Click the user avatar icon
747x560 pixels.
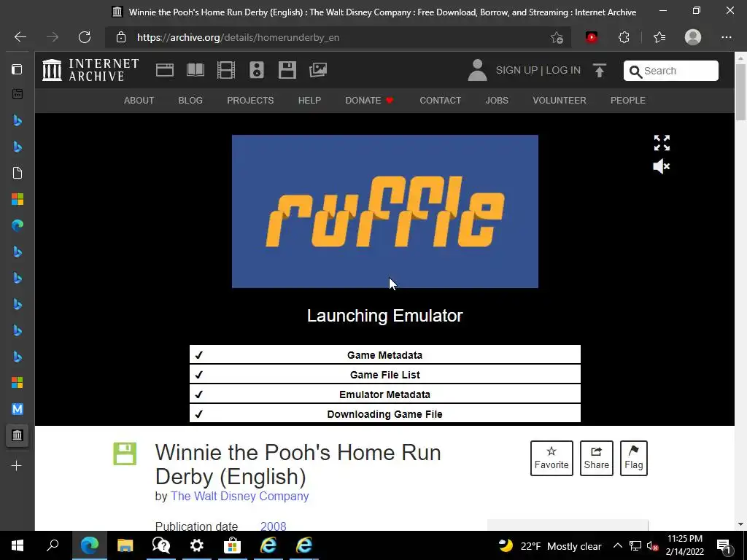click(477, 70)
